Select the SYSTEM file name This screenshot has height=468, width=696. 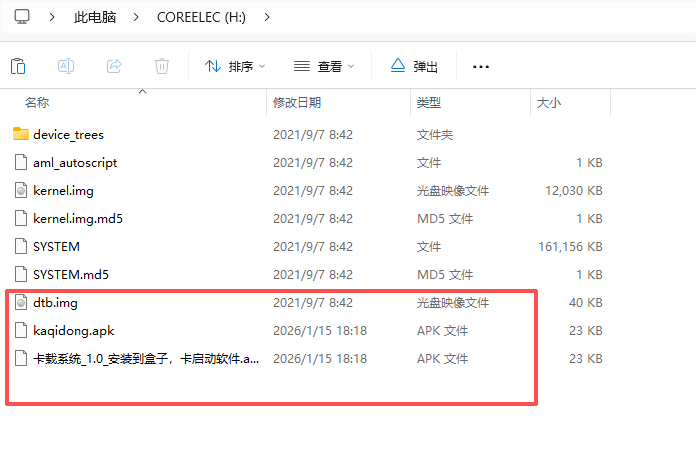(56, 246)
